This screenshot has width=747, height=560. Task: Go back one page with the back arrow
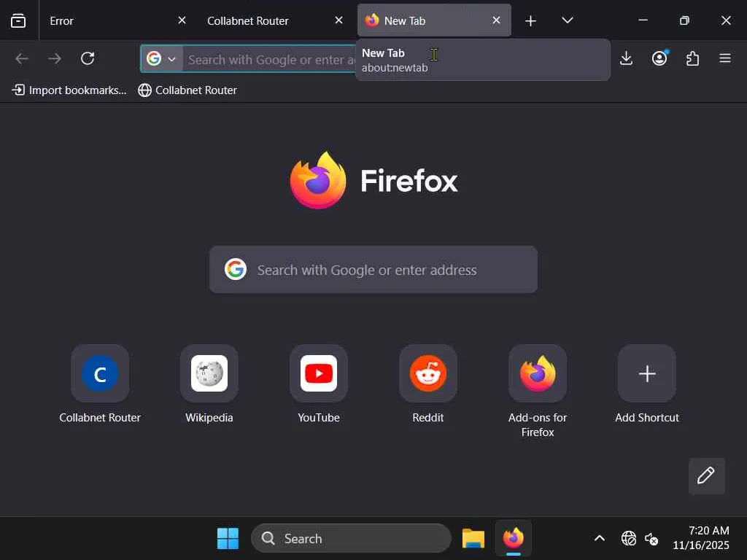pyautogui.click(x=22, y=58)
